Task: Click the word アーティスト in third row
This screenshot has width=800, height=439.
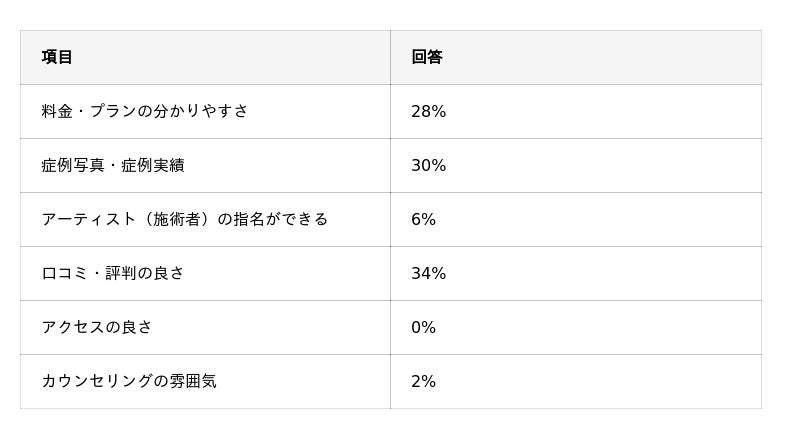Action: coord(88,219)
